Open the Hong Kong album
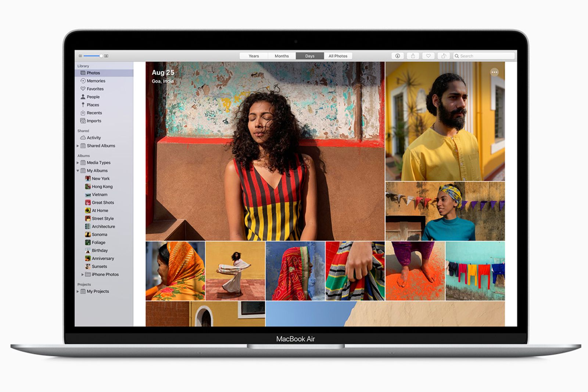The height and width of the screenshot is (392, 588). (x=102, y=187)
